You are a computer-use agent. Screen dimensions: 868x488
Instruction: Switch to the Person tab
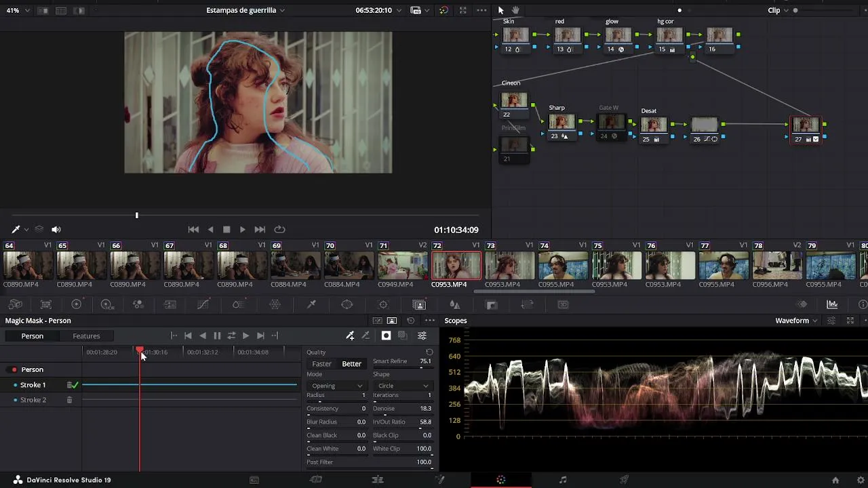click(32, 336)
